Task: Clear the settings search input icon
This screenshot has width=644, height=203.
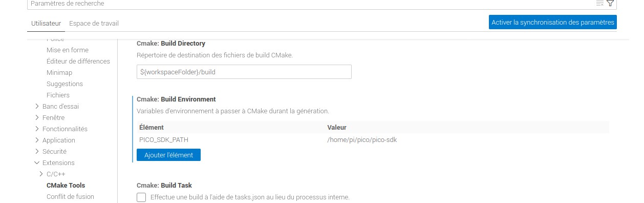Action: click(600, 4)
